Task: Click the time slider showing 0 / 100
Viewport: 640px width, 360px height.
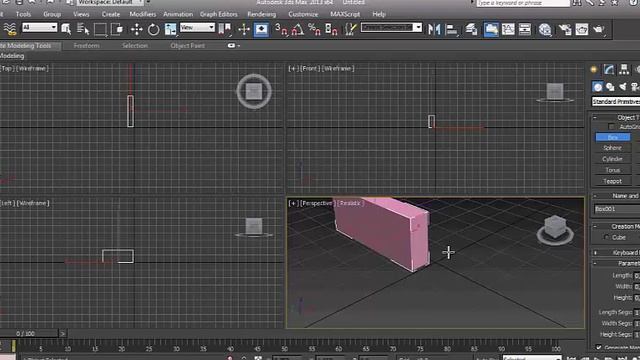Action: (29, 333)
